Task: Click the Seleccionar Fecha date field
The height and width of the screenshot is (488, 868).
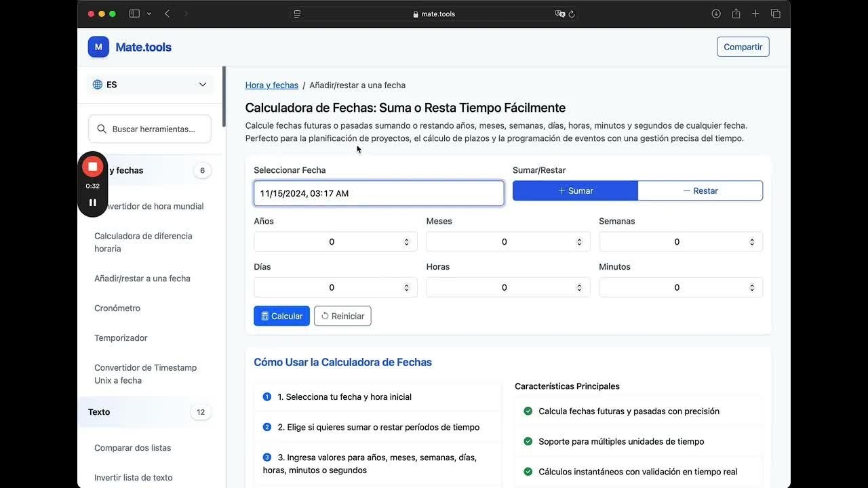Action: tap(378, 193)
